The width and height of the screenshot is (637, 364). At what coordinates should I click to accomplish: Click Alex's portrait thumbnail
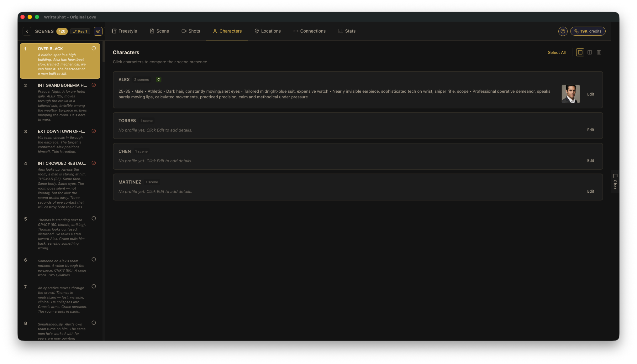pyautogui.click(x=571, y=94)
